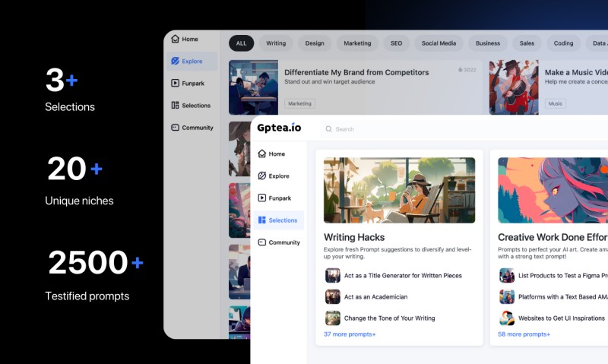
Task: Select the Social Media category tab
Action: pos(439,43)
